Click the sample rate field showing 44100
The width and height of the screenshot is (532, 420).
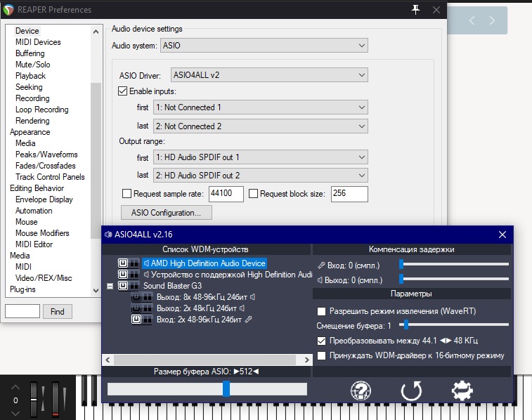click(226, 194)
